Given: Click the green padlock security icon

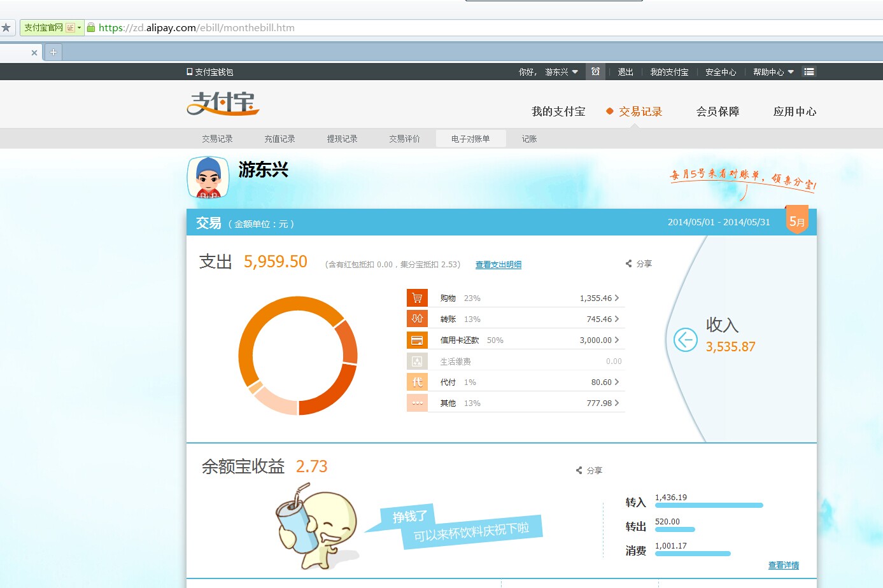Looking at the screenshot, I should click(x=91, y=27).
